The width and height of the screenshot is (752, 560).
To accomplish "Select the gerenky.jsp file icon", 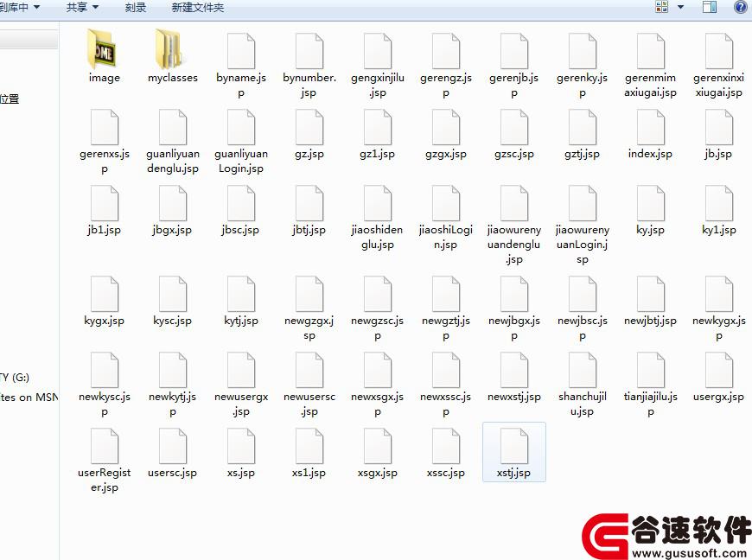I will [x=583, y=51].
